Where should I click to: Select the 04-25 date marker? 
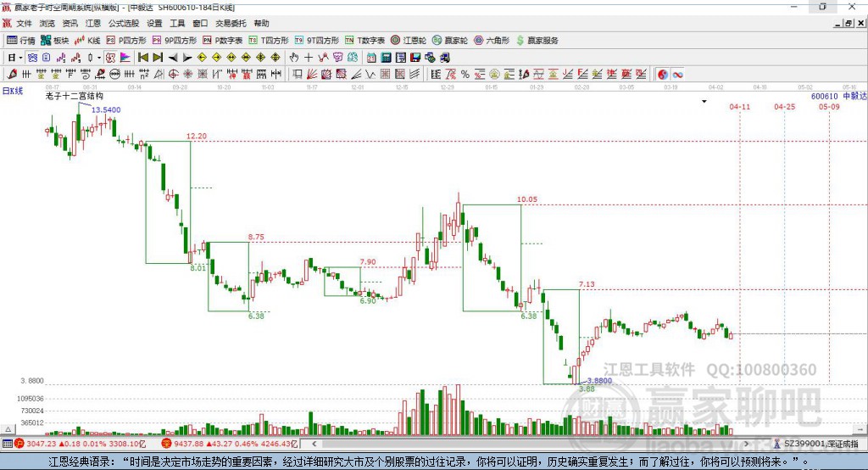pyautogui.click(x=784, y=107)
